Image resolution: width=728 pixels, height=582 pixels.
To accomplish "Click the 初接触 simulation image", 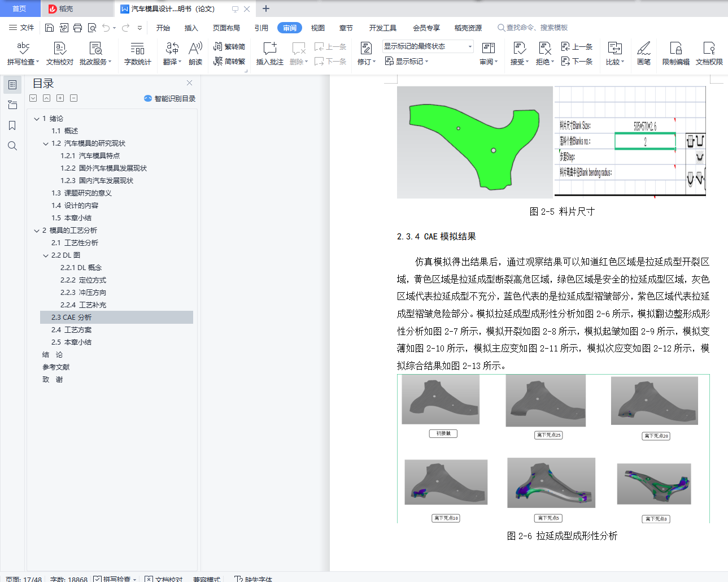I will pyautogui.click(x=441, y=399).
